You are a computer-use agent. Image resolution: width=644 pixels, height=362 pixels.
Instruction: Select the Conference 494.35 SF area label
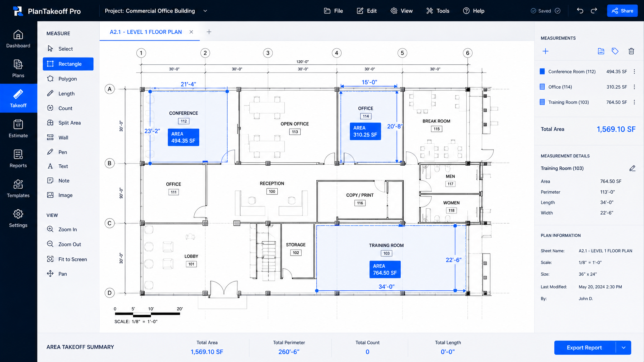[x=183, y=137]
